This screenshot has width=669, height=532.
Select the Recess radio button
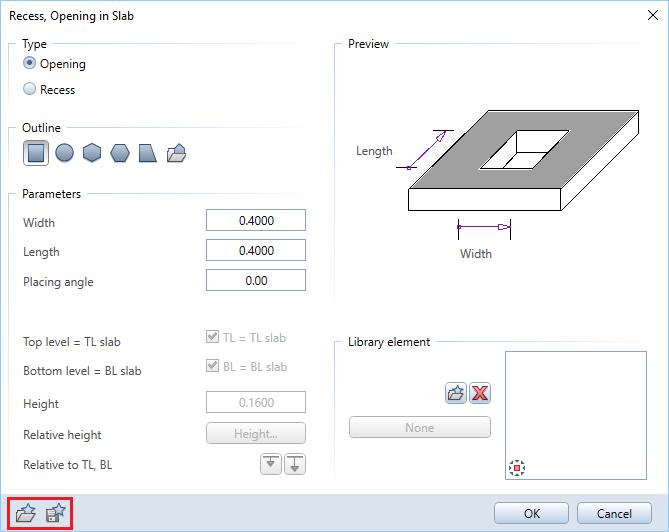[x=29, y=89]
